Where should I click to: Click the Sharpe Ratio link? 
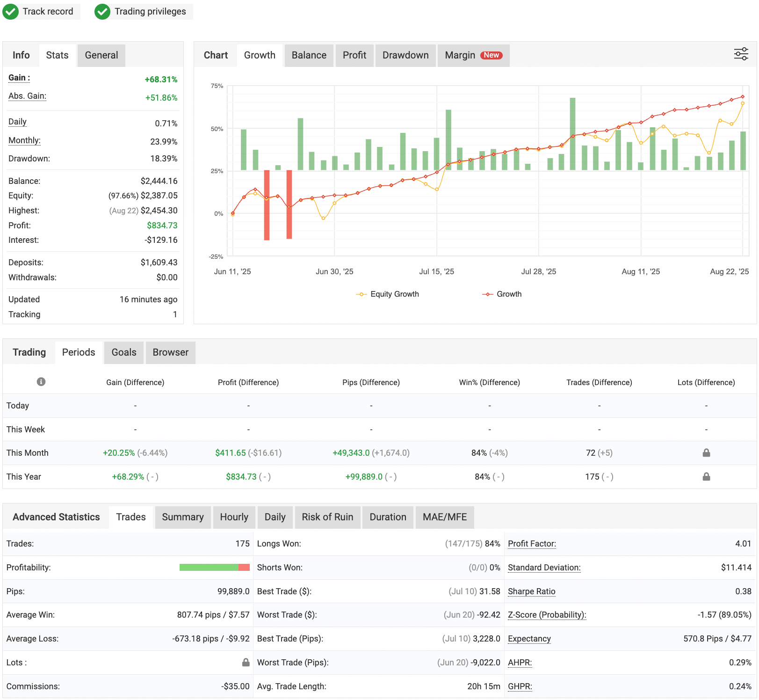(x=531, y=591)
